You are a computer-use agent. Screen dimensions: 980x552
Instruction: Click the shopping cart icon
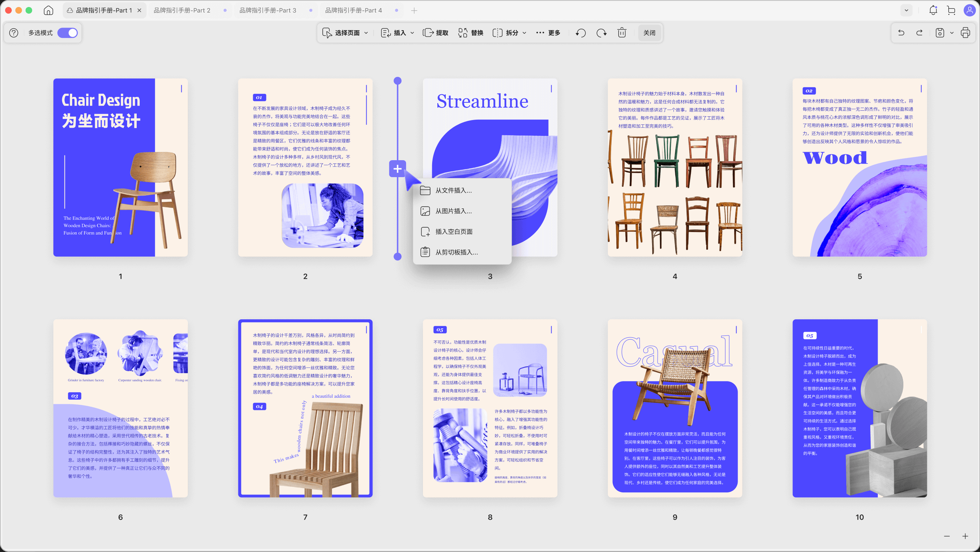coord(951,10)
